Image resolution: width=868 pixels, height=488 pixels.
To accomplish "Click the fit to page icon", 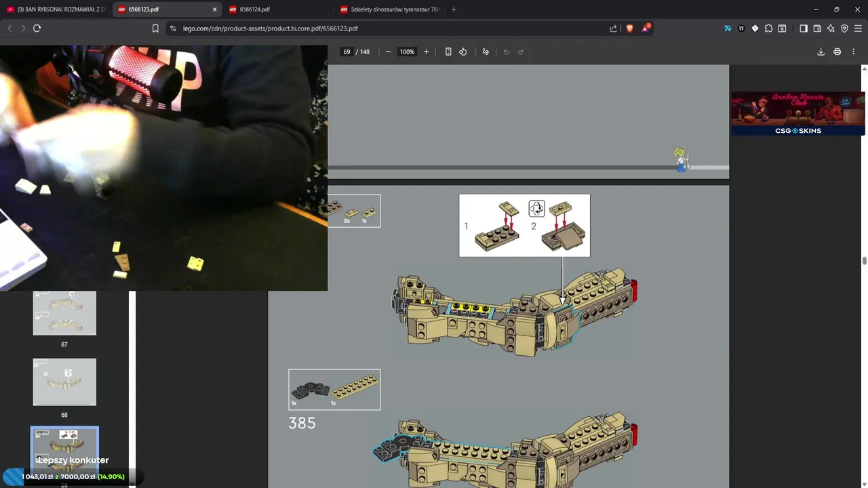I will pos(448,52).
